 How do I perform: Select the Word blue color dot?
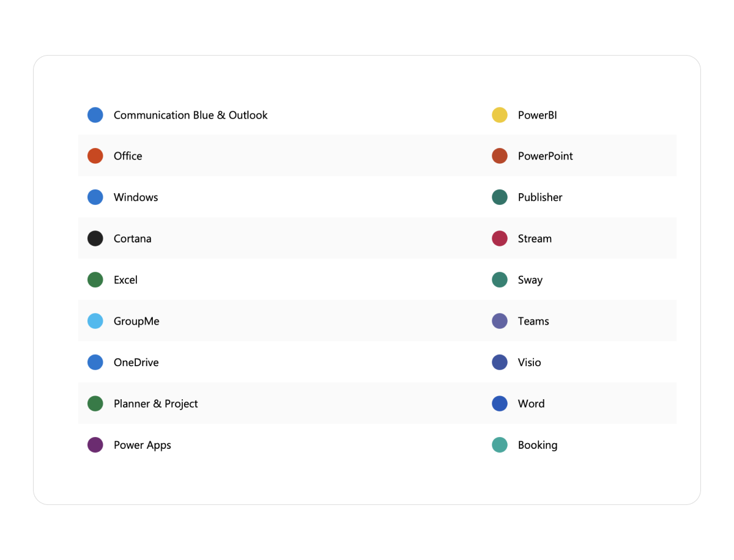click(500, 403)
